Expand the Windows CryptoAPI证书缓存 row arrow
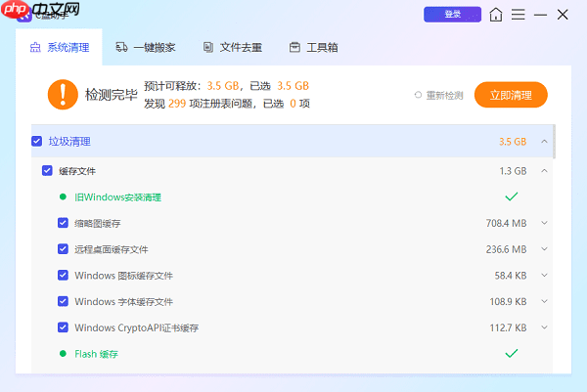Image resolution: width=587 pixels, height=392 pixels. click(544, 327)
